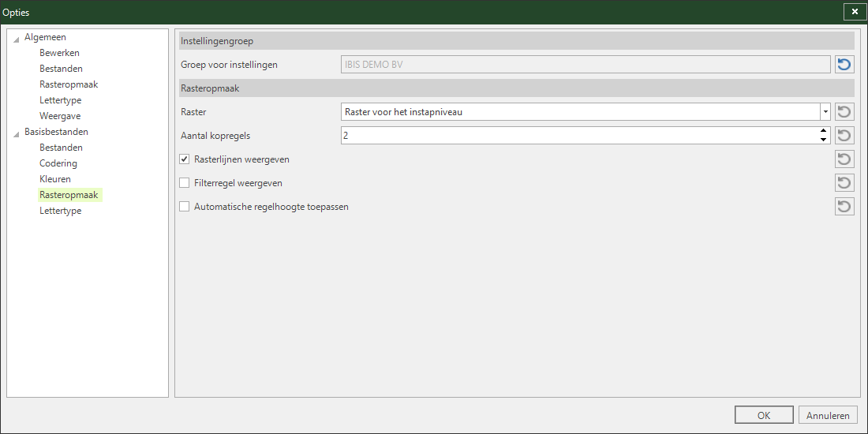Image resolution: width=868 pixels, height=434 pixels.
Task: Open Kleuren settings page
Action: tap(55, 179)
